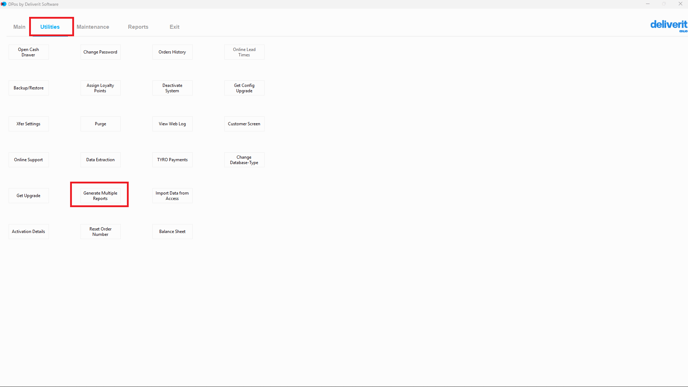Open Change Password utility

click(x=100, y=52)
